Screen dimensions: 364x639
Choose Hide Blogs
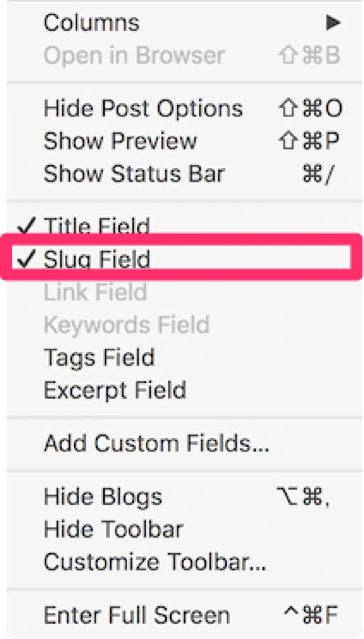click(103, 496)
